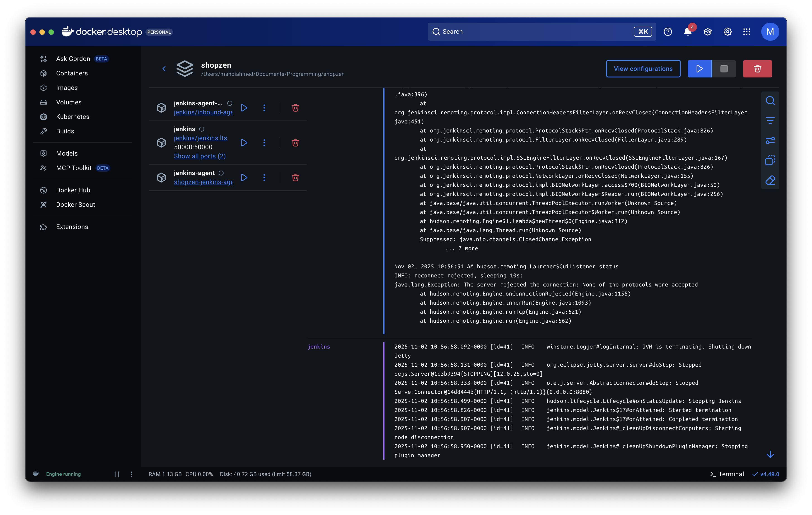Copy logs to clipboard icon
This screenshot has width=812, height=515.
pos(770,160)
